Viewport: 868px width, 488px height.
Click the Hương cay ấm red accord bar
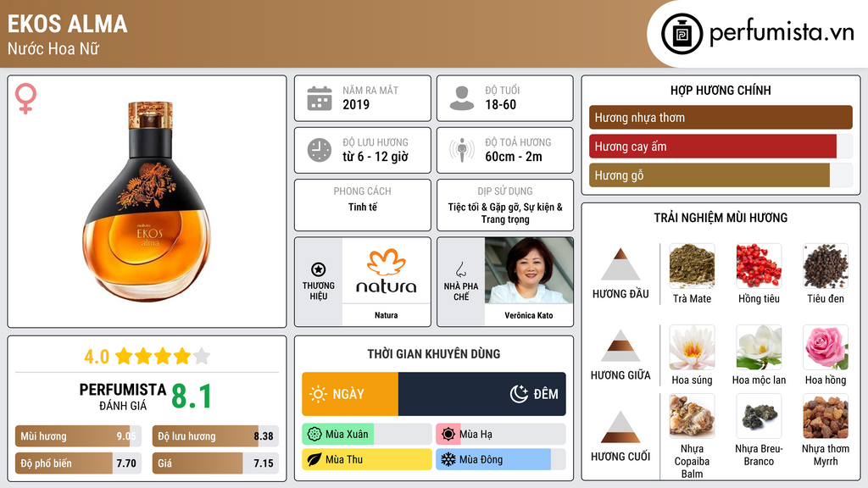click(721, 147)
